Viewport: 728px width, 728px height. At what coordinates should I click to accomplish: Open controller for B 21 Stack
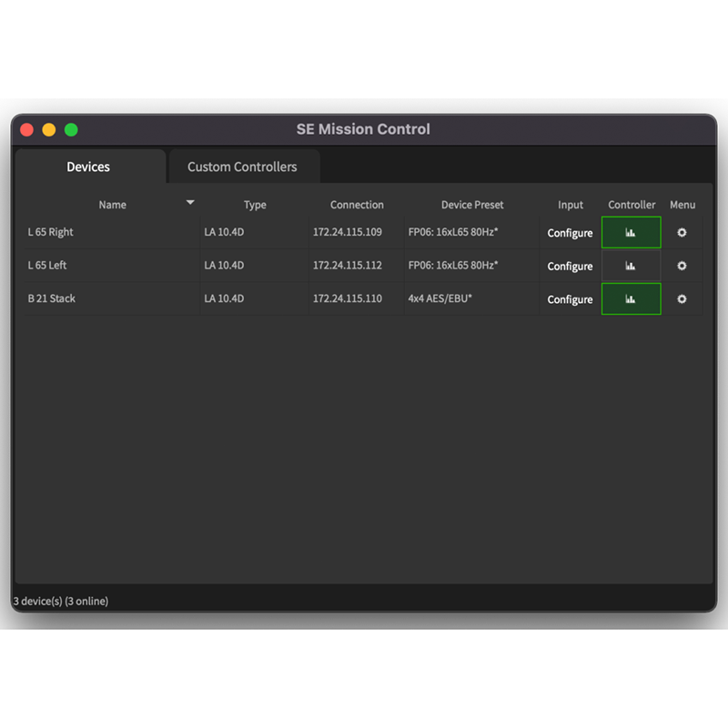click(631, 299)
